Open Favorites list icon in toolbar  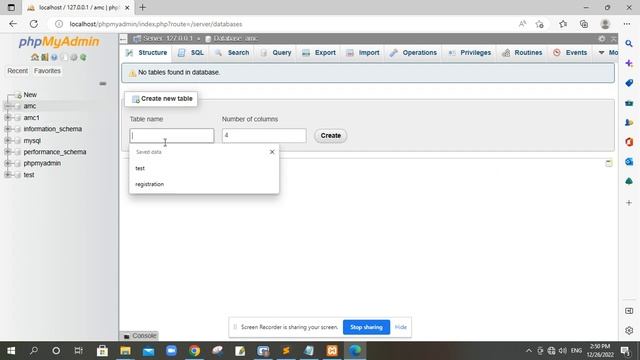[x=563, y=24]
